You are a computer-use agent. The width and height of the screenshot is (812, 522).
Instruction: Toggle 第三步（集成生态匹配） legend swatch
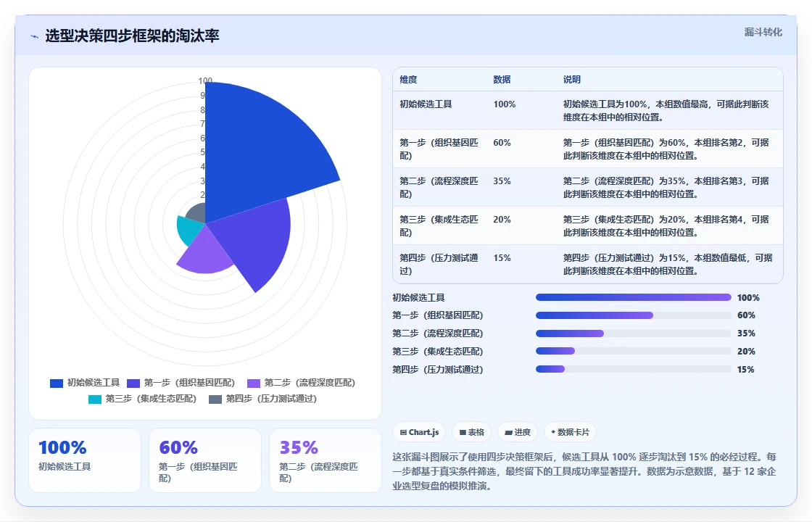click(95, 399)
